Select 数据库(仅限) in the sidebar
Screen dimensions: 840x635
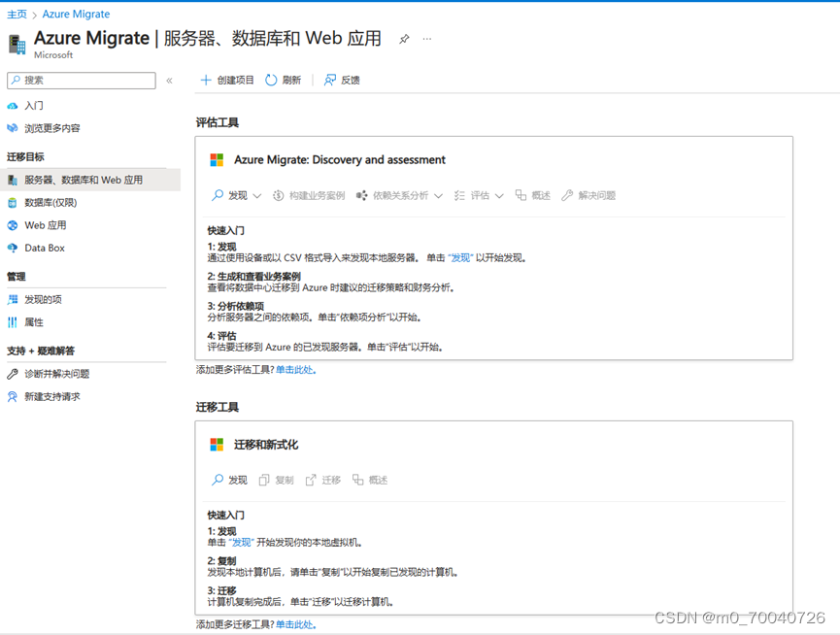[50, 202]
